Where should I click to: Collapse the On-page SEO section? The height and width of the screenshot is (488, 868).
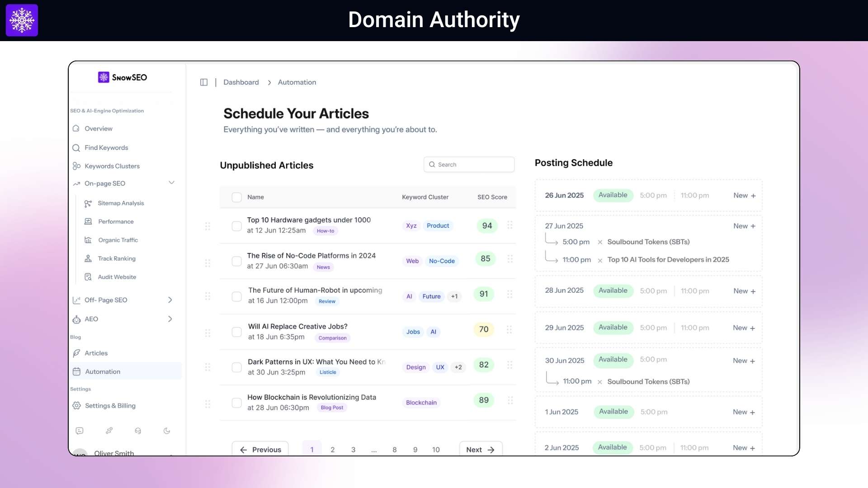pos(171,183)
